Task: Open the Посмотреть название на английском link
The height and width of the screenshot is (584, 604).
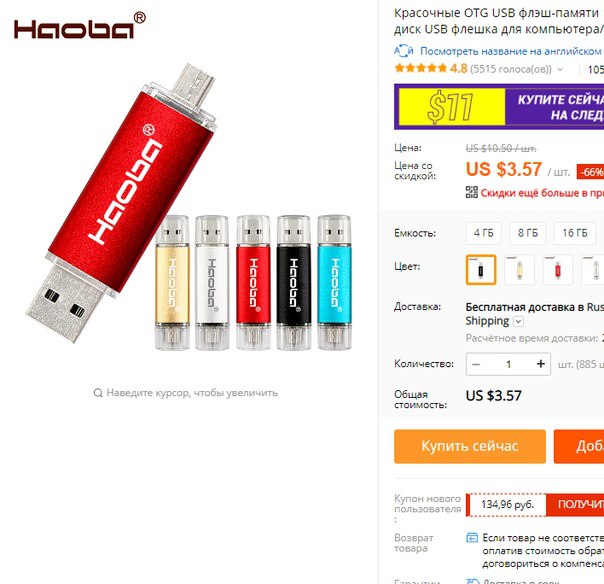Action: (511, 51)
